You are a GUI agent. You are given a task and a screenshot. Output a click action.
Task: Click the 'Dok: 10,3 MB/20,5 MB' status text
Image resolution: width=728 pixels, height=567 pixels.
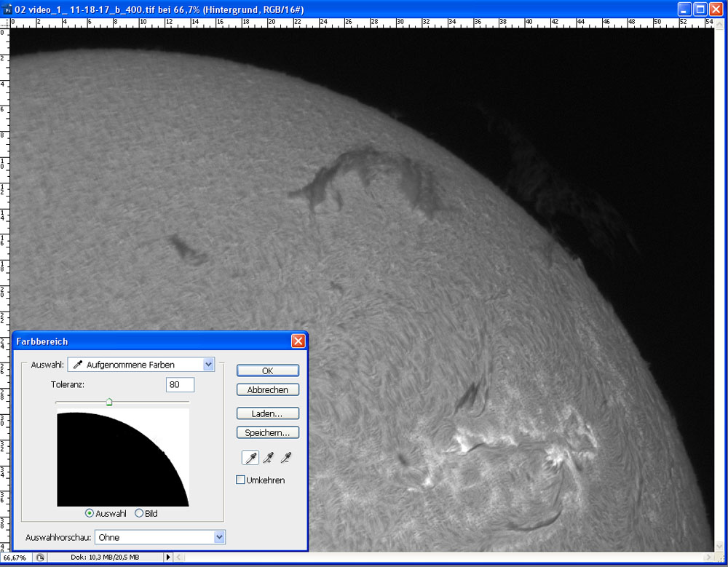click(x=105, y=558)
